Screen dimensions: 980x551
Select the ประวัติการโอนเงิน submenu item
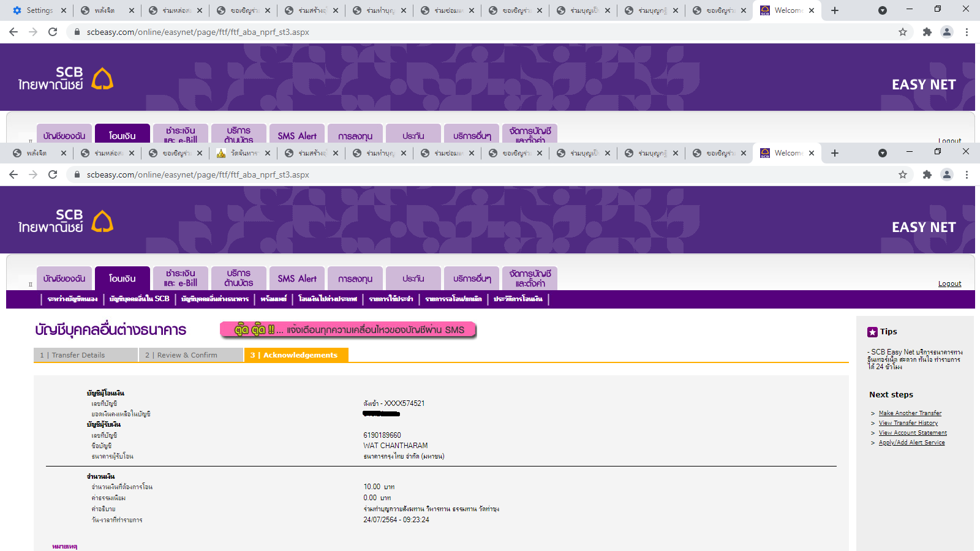[518, 299]
